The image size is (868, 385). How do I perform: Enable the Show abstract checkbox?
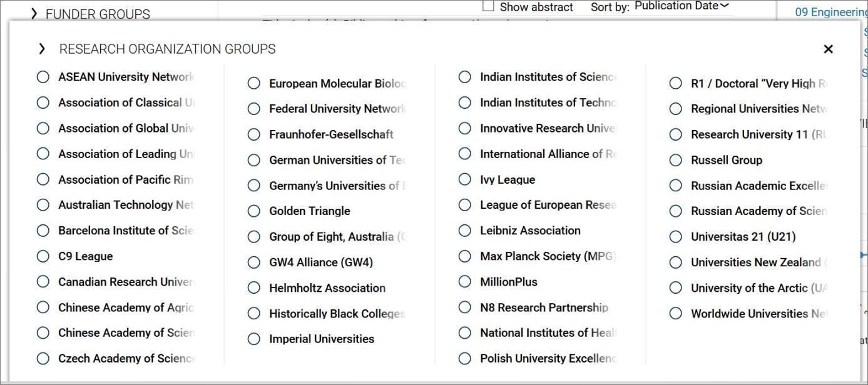(x=488, y=6)
